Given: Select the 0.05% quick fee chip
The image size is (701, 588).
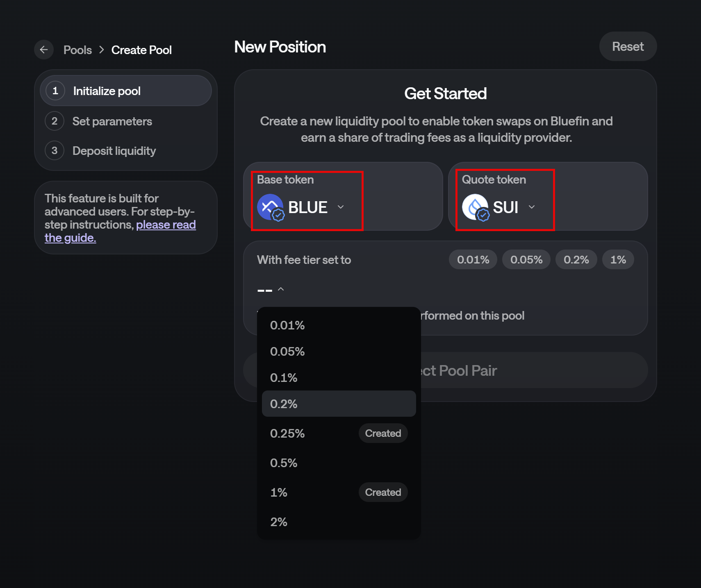Looking at the screenshot, I should 526,260.
